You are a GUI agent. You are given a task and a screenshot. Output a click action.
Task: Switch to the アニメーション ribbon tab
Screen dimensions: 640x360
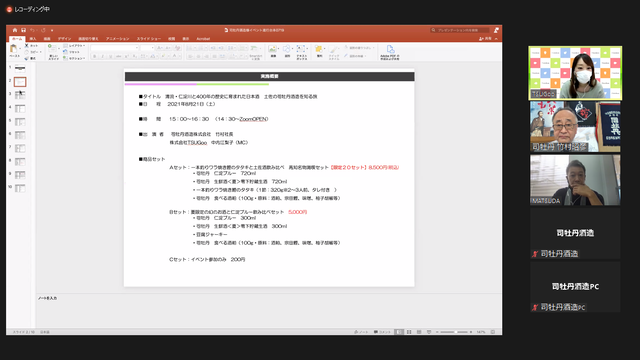(x=118, y=39)
